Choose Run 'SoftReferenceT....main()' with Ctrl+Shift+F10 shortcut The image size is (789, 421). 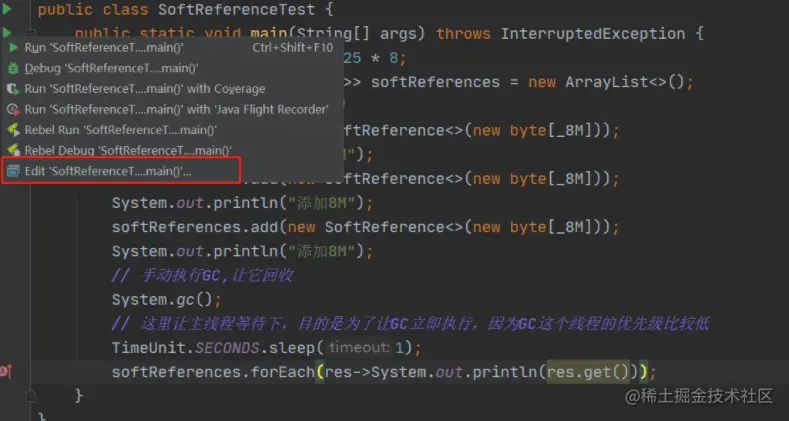coord(172,48)
